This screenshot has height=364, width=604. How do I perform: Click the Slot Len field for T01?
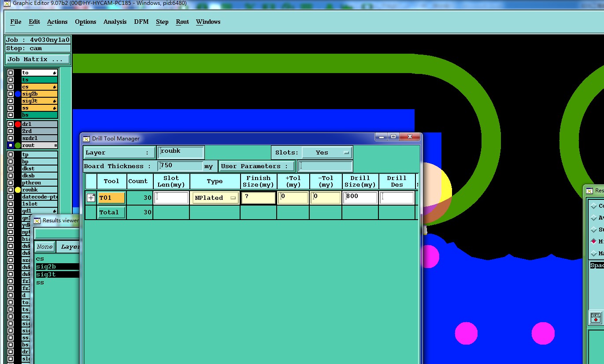[171, 198]
